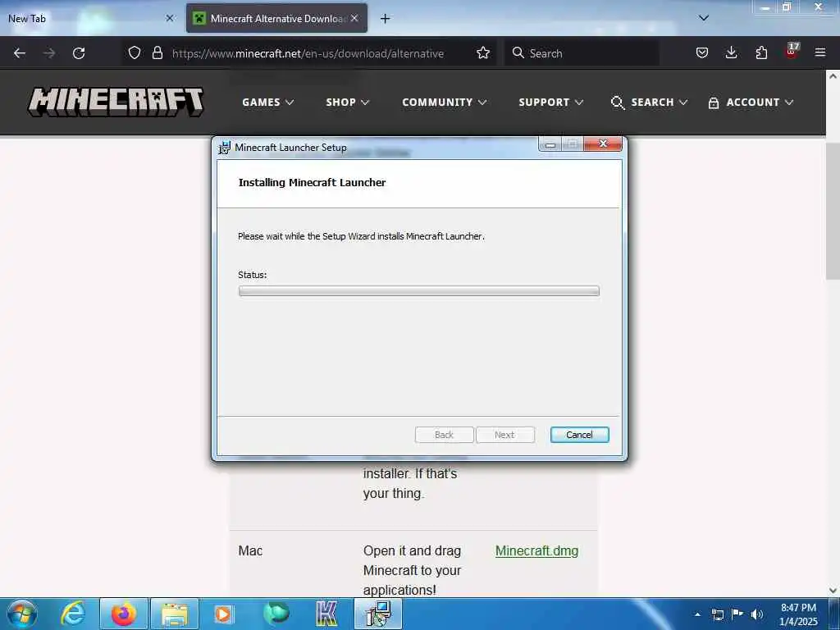The image size is (840, 630).
Task: Minimize the Minecraft Launcher Setup window
Action: click(x=550, y=144)
